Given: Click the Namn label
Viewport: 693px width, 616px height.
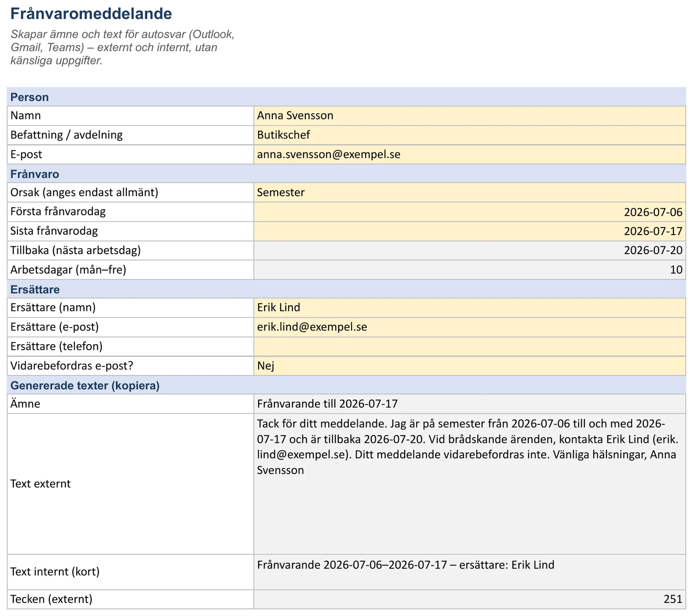Looking at the screenshot, I should pyautogui.click(x=26, y=116).
